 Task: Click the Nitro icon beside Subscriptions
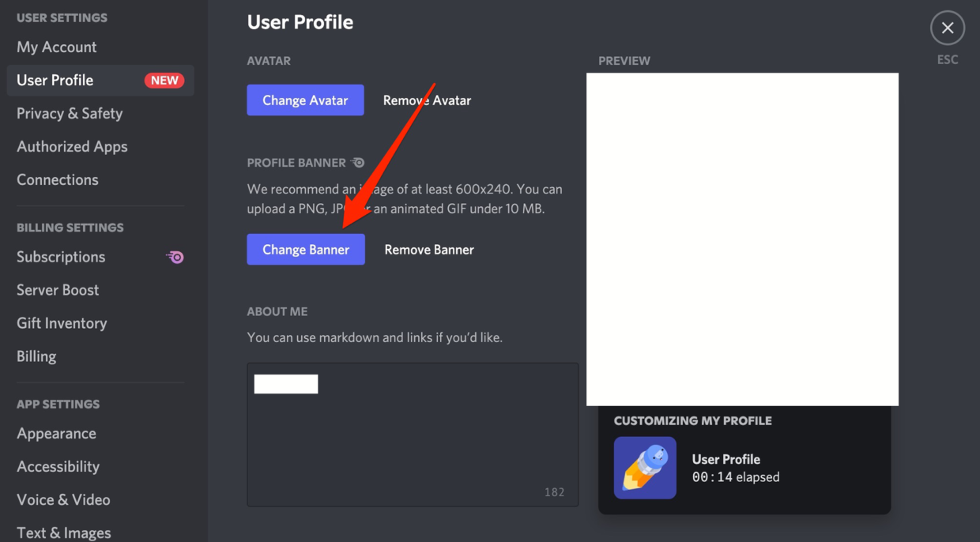tap(175, 257)
